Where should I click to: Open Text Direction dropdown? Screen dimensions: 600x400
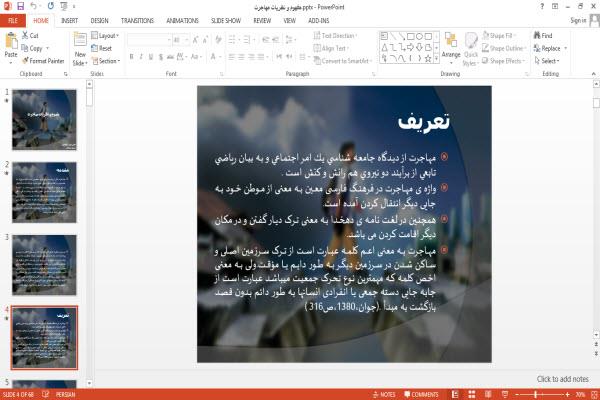[x=336, y=36]
